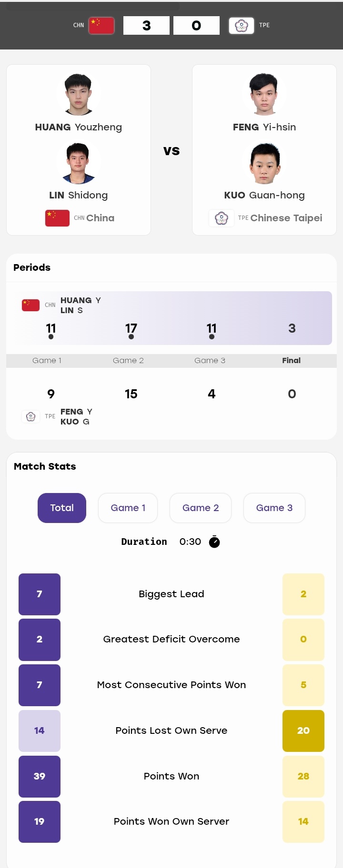
Task: Open FENG Yi-hsin's player photo
Action: (x=264, y=94)
